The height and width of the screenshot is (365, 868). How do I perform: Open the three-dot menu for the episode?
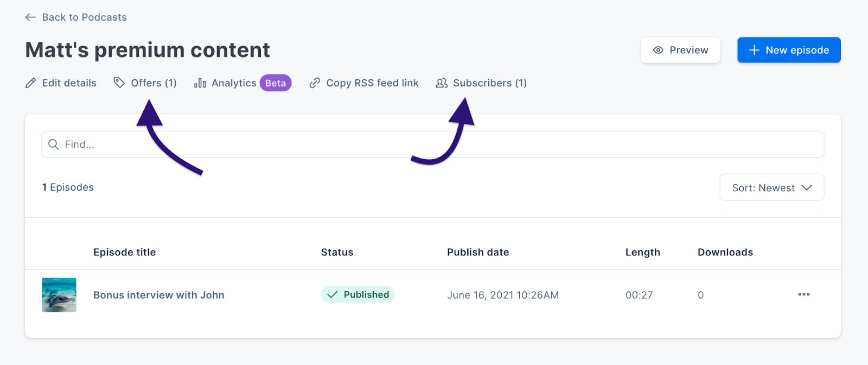tap(804, 294)
